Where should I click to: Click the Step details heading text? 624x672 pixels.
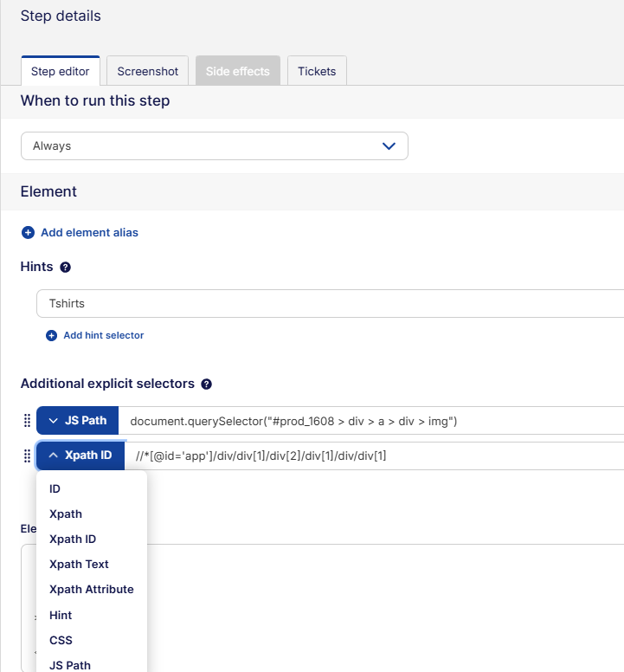coord(61,16)
